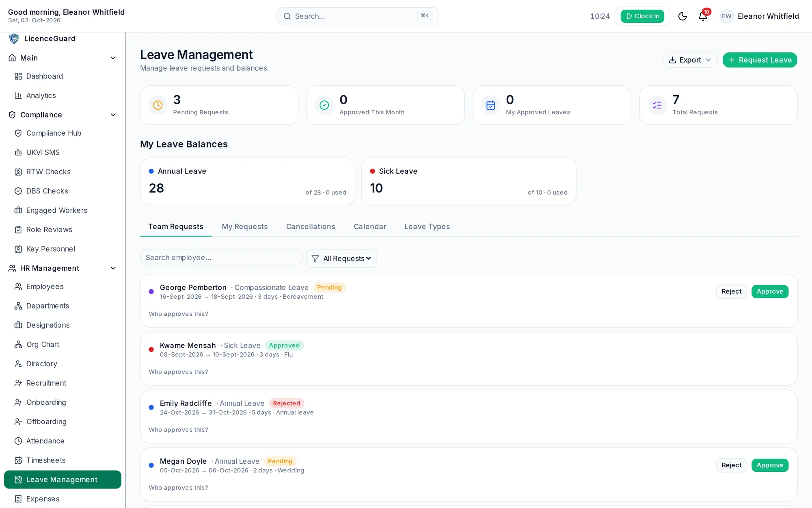
Task: Click the top Search bar
Action: [358, 16]
